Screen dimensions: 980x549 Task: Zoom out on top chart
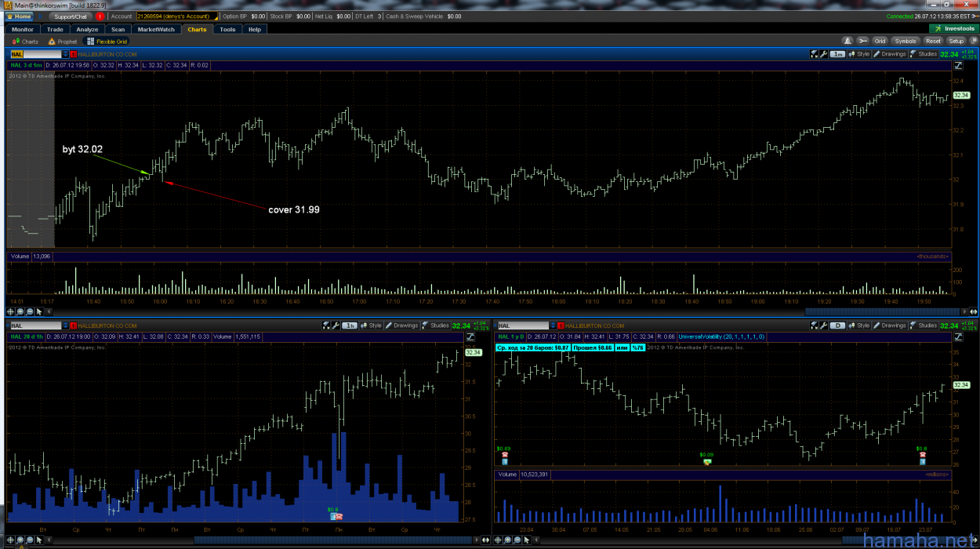pyautogui.click(x=29, y=311)
